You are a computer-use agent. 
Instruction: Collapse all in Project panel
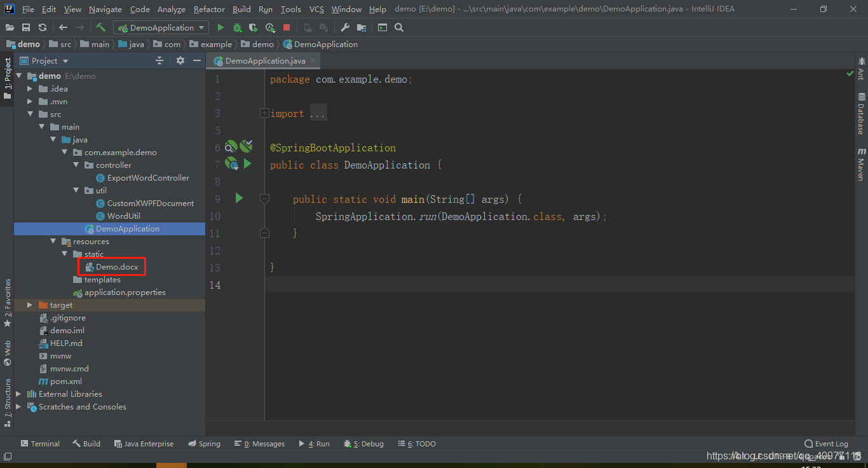point(159,60)
